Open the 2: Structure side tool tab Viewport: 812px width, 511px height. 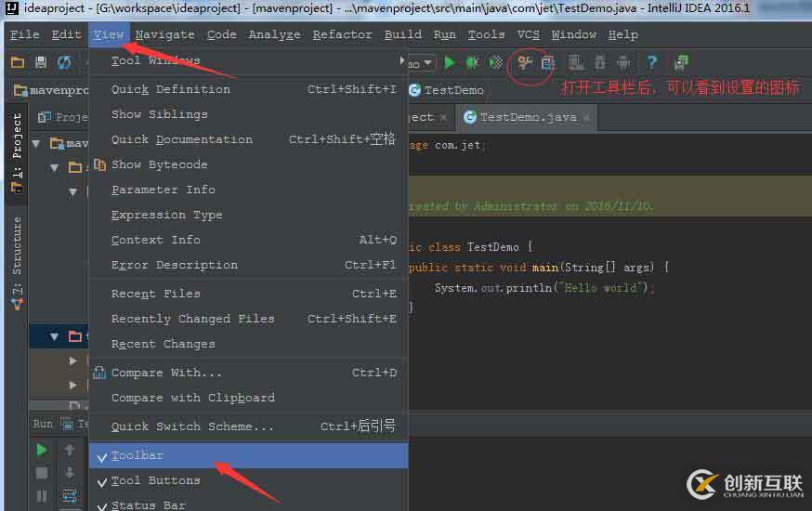(x=17, y=261)
